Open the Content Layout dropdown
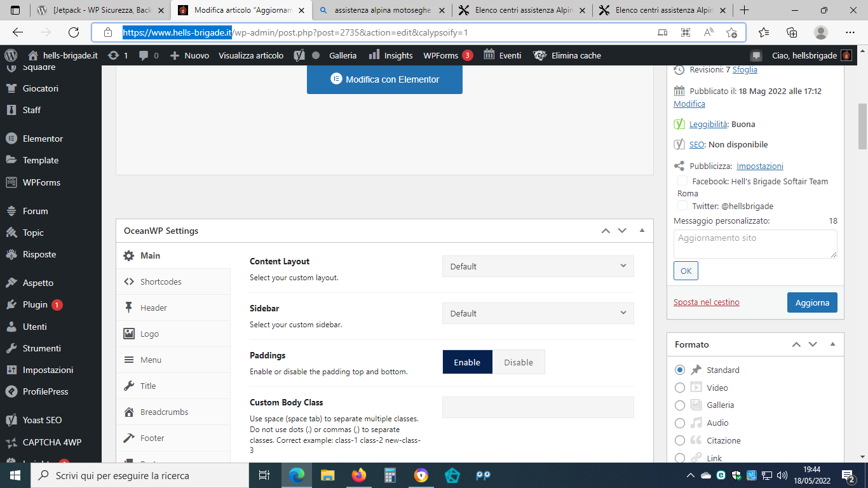 pos(538,266)
